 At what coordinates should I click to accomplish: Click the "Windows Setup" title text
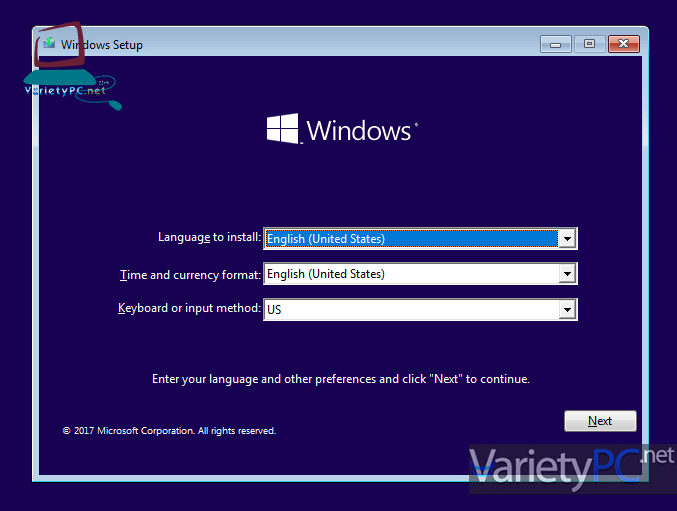(x=102, y=45)
